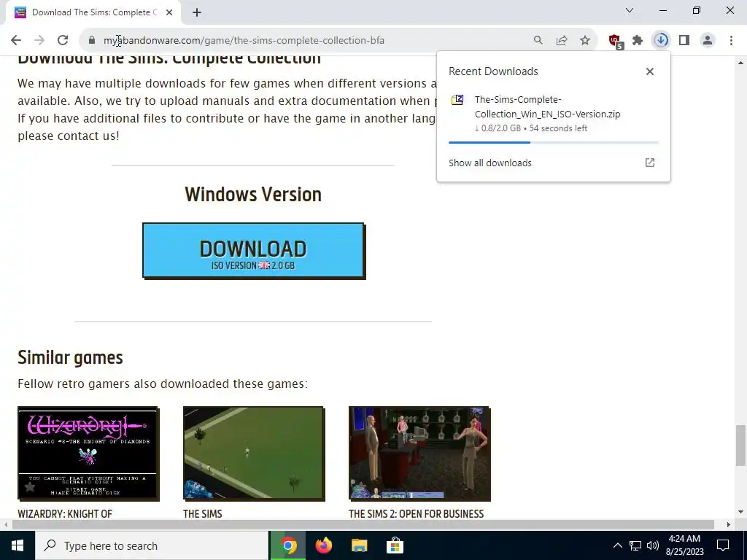
Task: Click the vertical scrollbar thumb
Action: click(x=740, y=445)
